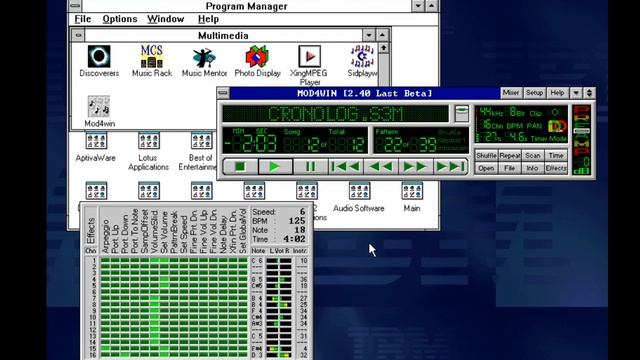The height and width of the screenshot is (360, 640).
Task: Click the Set GlobalVol effect column header
Action: (243, 231)
